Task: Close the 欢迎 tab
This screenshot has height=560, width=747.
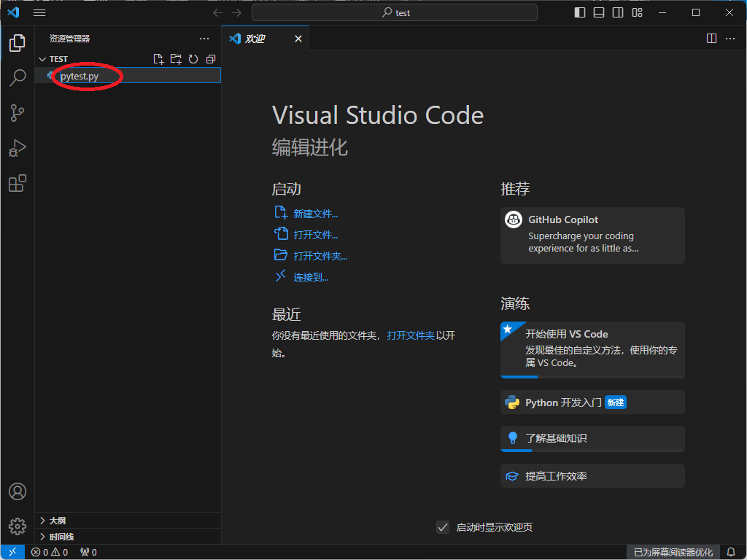Action: pos(298,39)
